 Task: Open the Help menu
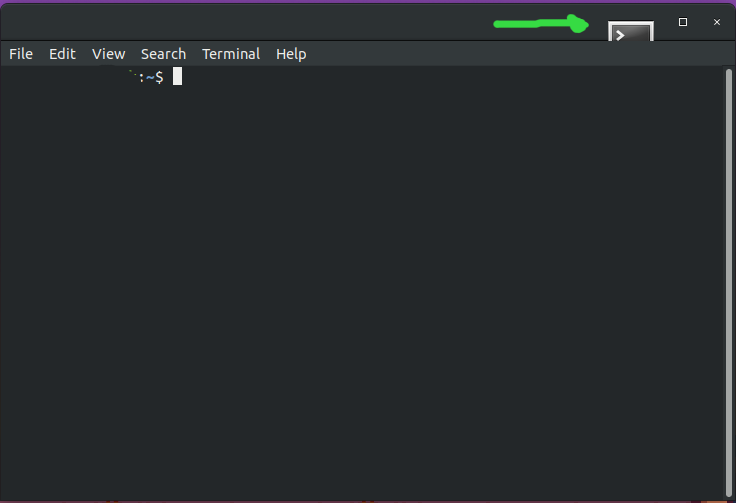[x=291, y=54]
